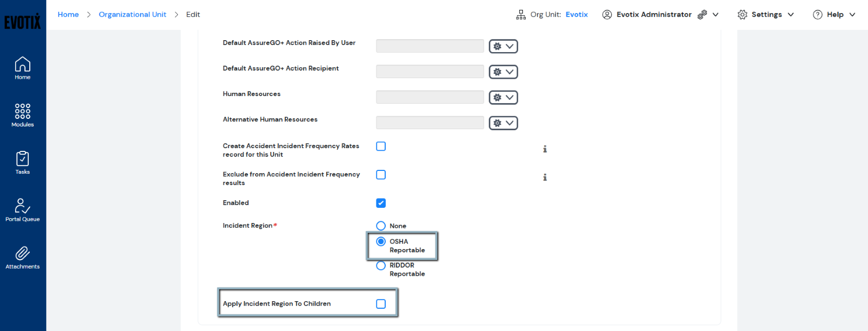Uncheck the Enabled checkbox
868x331 pixels.
(x=381, y=203)
